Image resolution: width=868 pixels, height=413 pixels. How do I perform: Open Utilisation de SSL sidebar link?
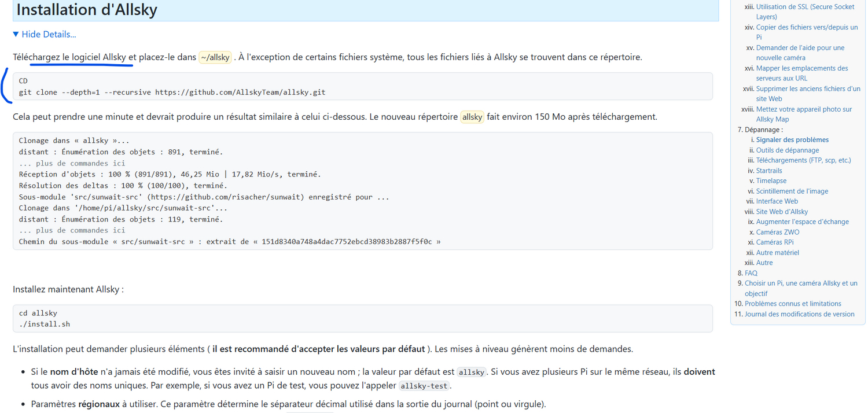pos(805,12)
